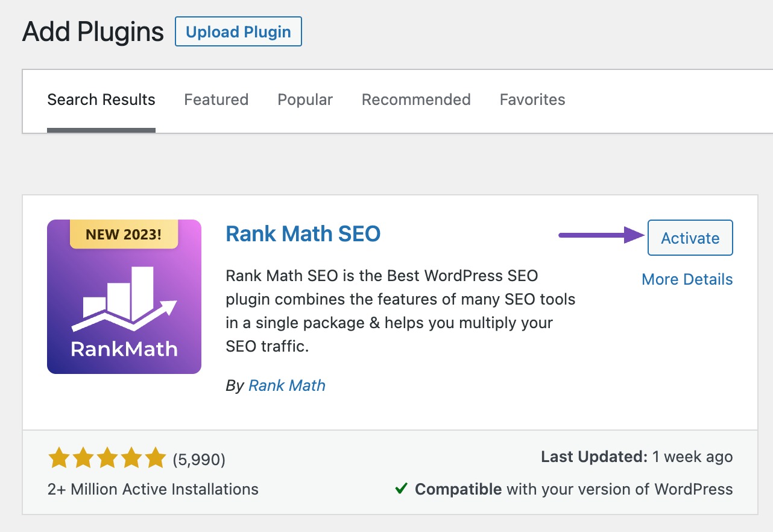Click the 2+ Million Active Installations text

click(x=153, y=489)
